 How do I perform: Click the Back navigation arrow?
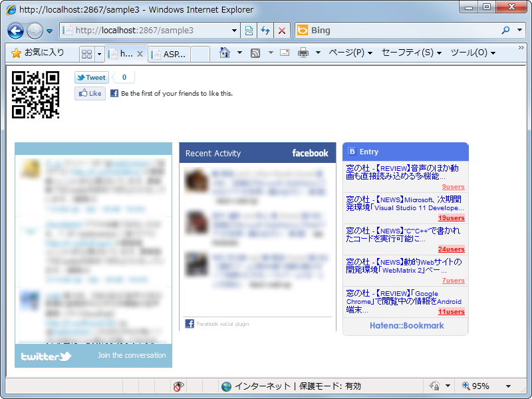(15, 31)
